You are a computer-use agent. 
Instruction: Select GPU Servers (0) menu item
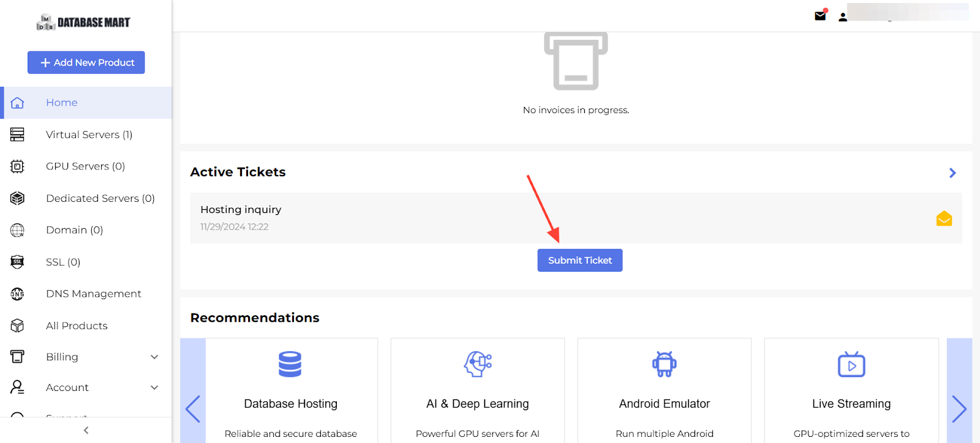point(85,166)
